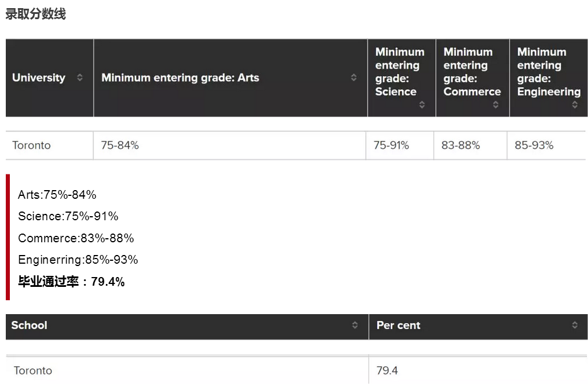The image size is (588, 386).
Task: Click the sort arrows beside University header
Action: tap(80, 78)
